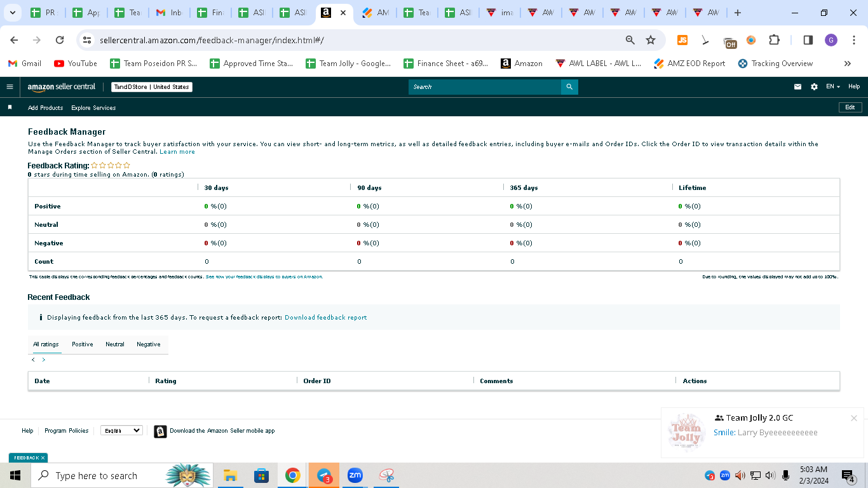868x488 pixels.
Task: Bookmark this page with the star icon
Action: click(x=651, y=40)
